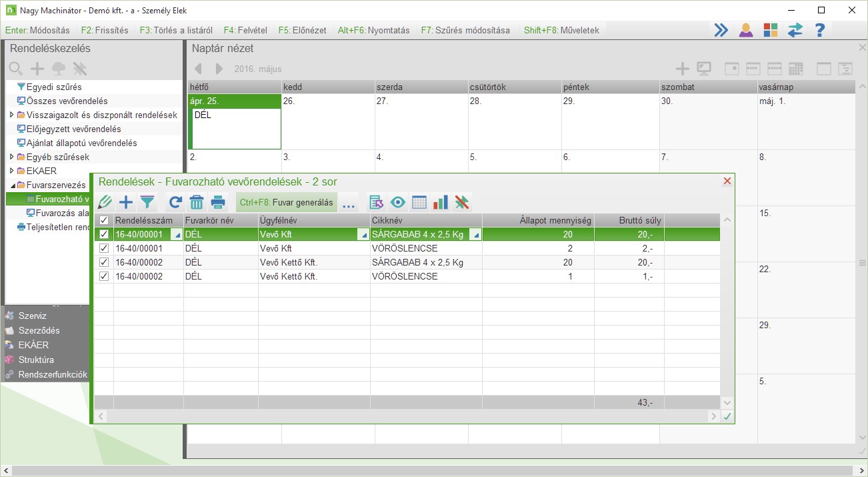The image size is (868, 477).
Task: Click Alt+F6 Nyomtatás in shortcut bar
Action: 374,30
